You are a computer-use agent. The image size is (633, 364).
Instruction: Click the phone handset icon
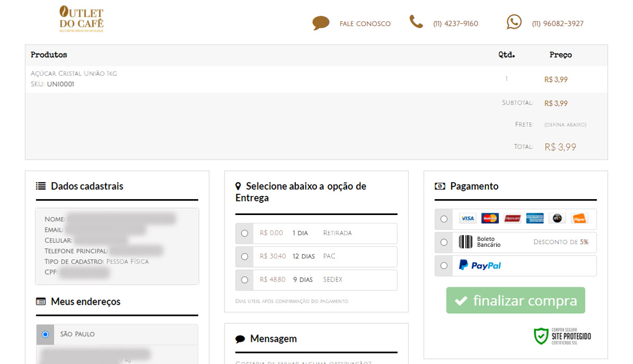point(416,22)
